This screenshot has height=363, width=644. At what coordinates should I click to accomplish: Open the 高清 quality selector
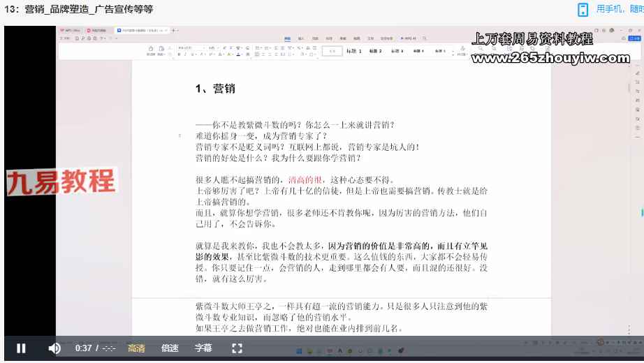coord(136,348)
